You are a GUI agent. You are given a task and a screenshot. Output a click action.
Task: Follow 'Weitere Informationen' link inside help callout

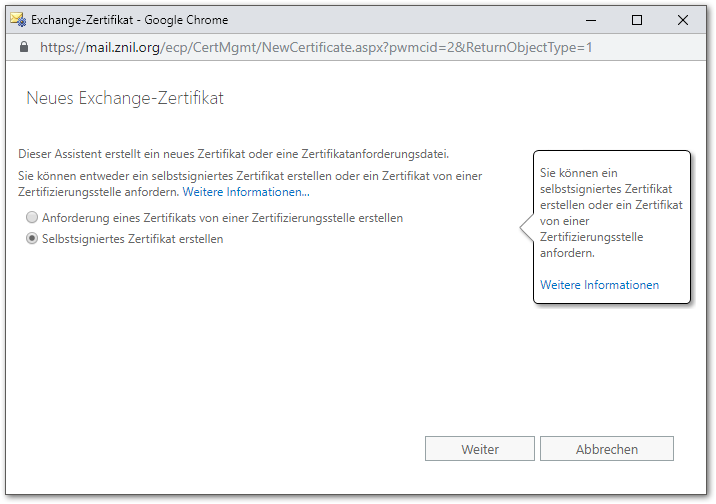[599, 285]
